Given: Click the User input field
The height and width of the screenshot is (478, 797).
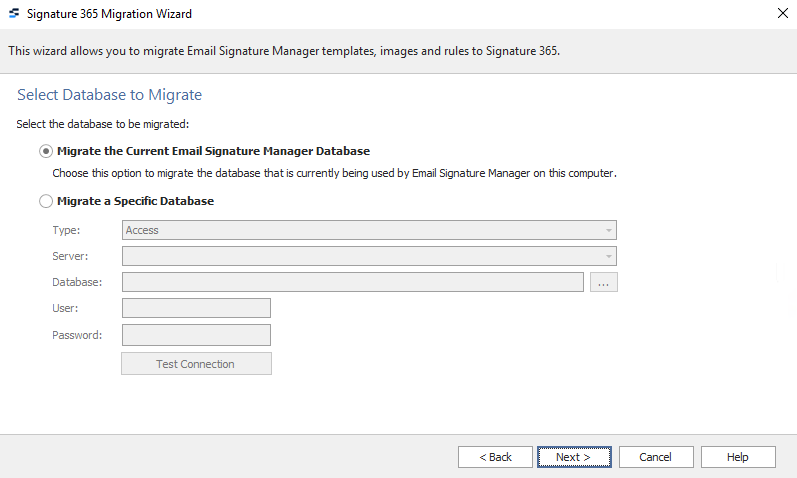Looking at the screenshot, I should [196, 308].
